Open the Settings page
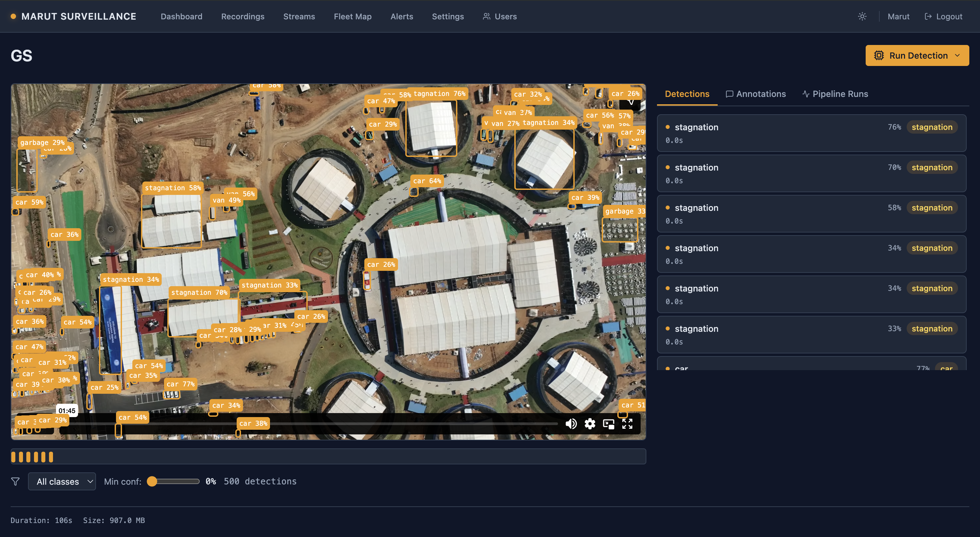 click(x=448, y=16)
